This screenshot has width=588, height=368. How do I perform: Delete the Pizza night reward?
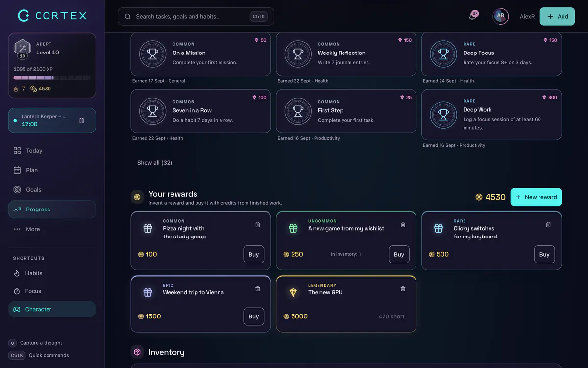258,225
